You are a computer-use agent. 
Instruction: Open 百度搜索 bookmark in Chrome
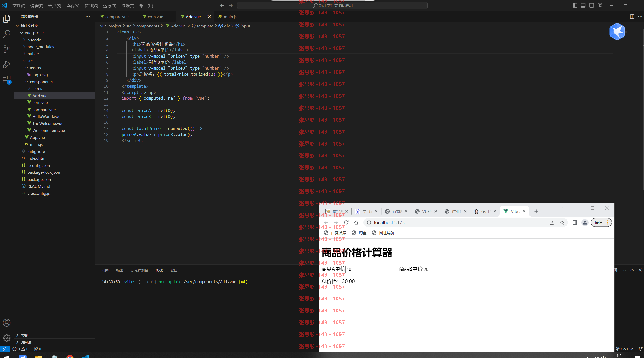[335, 233]
